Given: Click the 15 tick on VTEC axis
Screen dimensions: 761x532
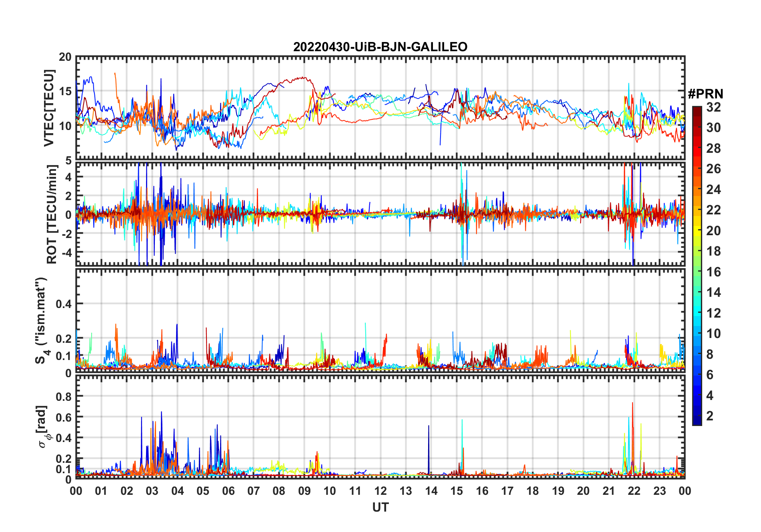Looking at the screenshot, I should pyautogui.click(x=65, y=92).
